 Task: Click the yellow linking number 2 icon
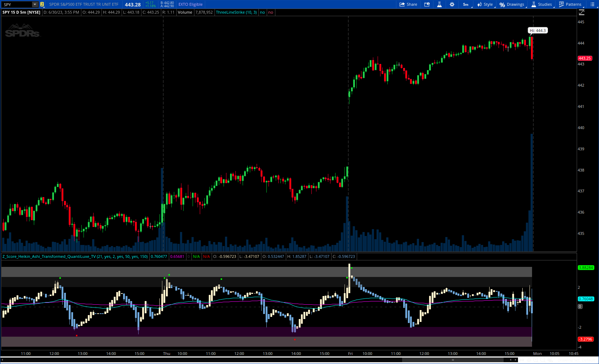click(x=42, y=4)
